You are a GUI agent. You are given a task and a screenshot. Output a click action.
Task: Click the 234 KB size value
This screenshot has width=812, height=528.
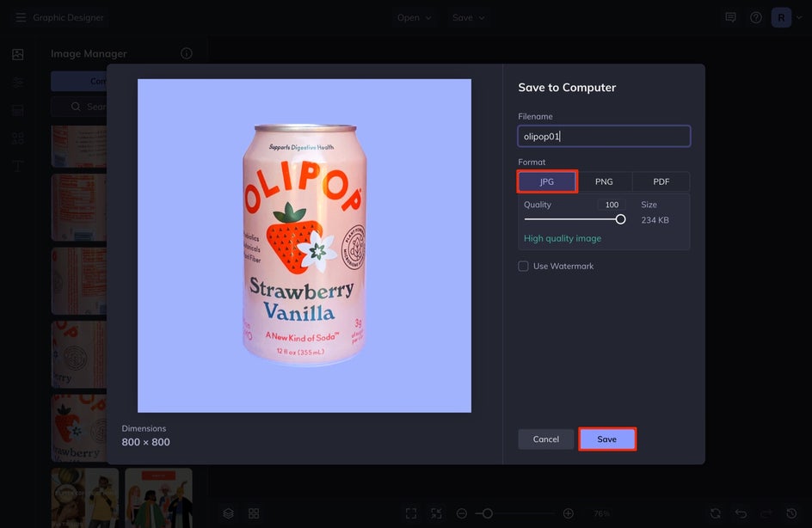click(x=655, y=220)
